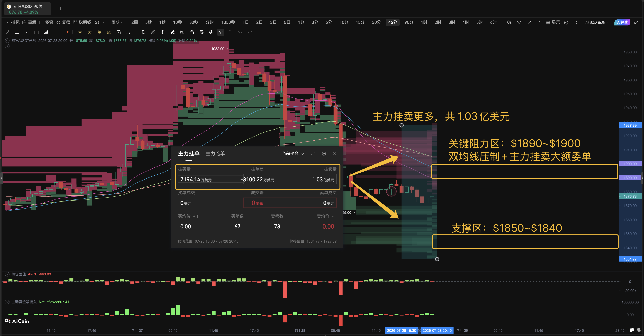The width and height of the screenshot is (644, 336).
Task: Open the 主 main-force orders tool
Action: [80, 32]
